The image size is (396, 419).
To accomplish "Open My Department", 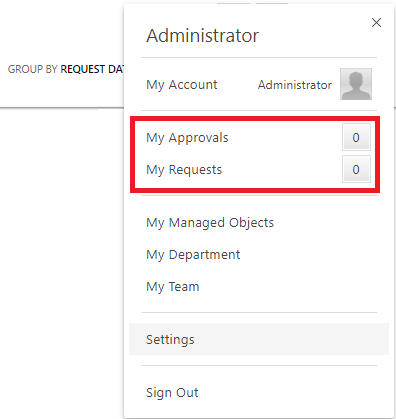I will (193, 255).
